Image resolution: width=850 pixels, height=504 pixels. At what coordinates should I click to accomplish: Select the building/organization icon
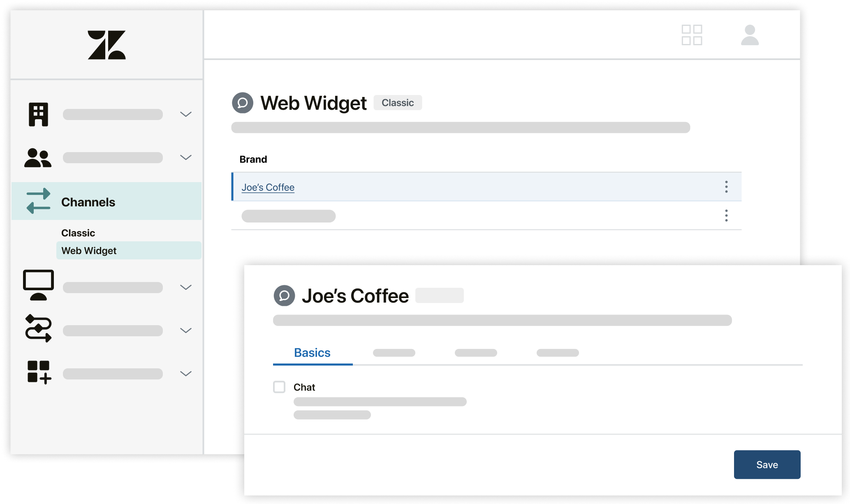[38, 113]
